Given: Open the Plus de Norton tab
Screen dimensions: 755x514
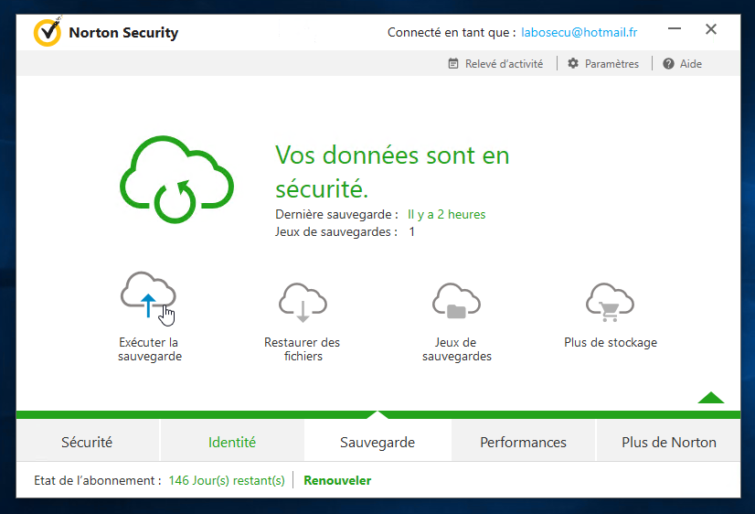Looking at the screenshot, I should [669, 442].
